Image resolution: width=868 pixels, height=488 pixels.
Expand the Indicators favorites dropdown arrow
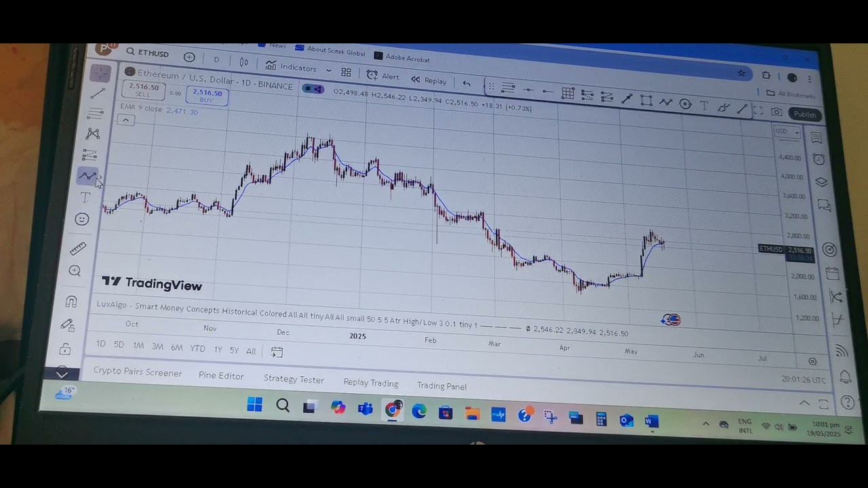[329, 70]
